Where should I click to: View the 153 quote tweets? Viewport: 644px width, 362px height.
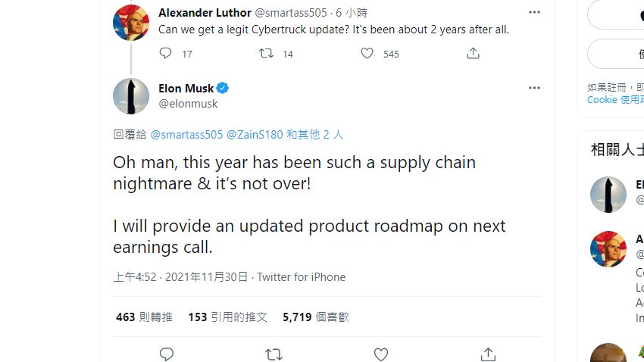click(227, 317)
